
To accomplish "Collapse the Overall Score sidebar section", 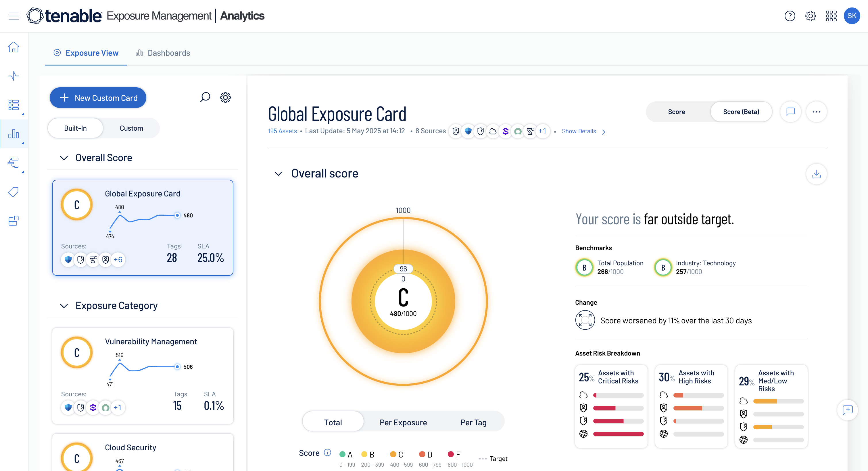I will click(x=64, y=158).
